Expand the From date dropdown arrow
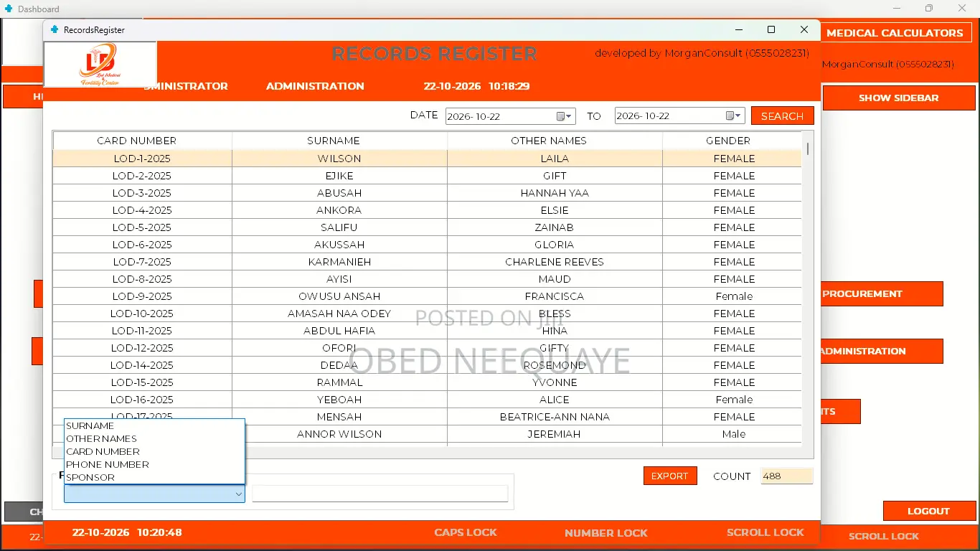 570,116
